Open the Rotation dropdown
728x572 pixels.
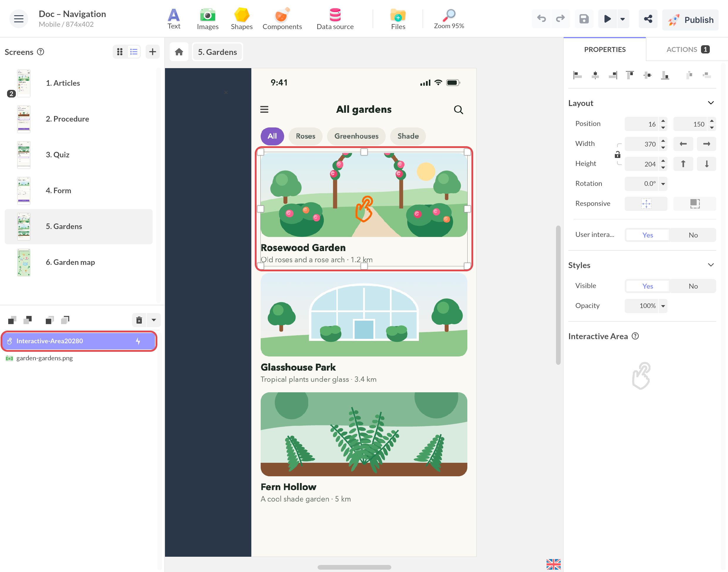click(x=663, y=184)
